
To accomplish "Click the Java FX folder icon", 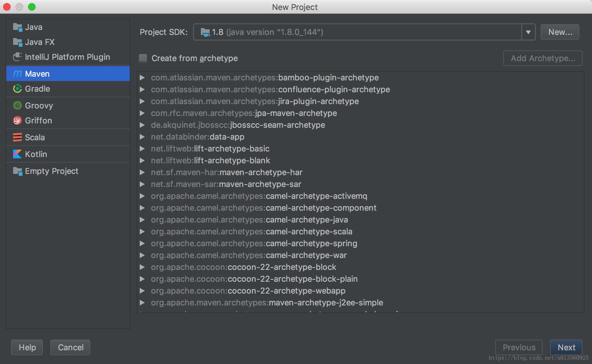I will click(x=17, y=42).
